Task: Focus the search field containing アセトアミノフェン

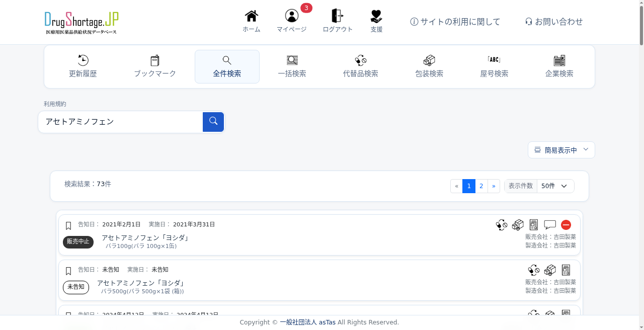Action: (x=121, y=122)
